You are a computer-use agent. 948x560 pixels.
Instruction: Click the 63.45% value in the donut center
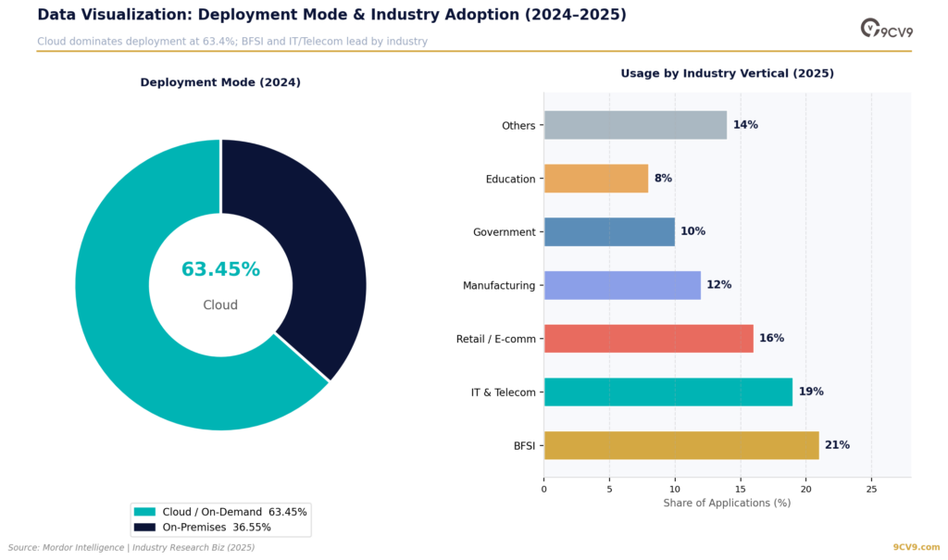pyautogui.click(x=220, y=269)
